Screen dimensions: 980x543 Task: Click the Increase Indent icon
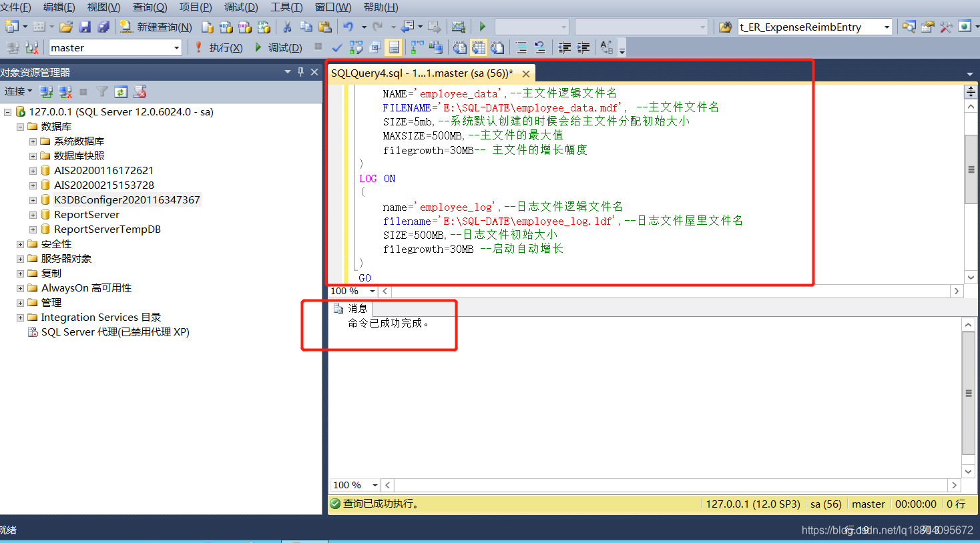tap(583, 47)
